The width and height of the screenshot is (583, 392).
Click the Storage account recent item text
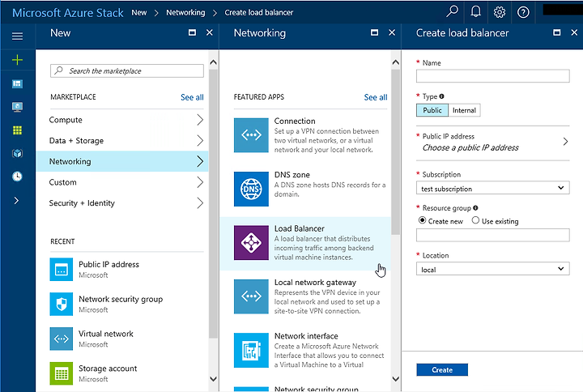pos(108,369)
